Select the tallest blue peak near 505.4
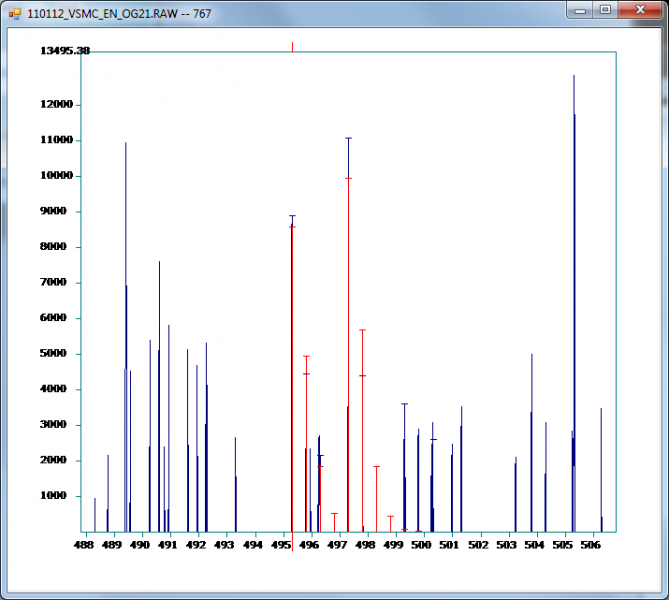 pos(574,300)
